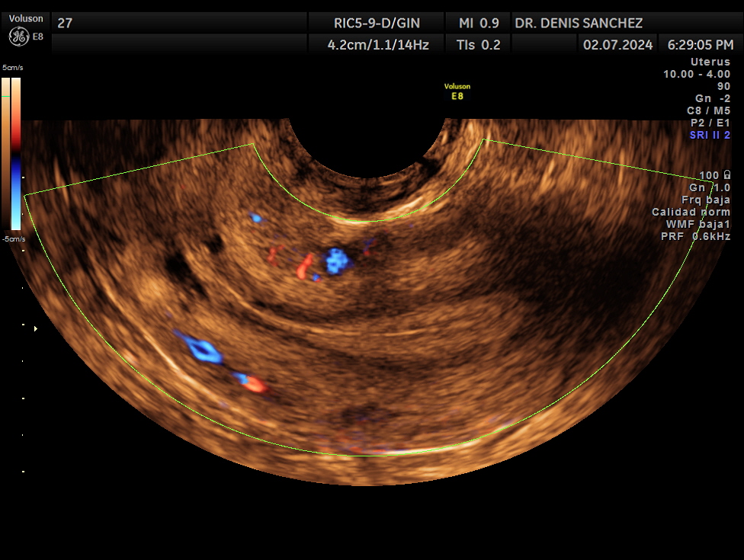The height and width of the screenshot is (560, 744).
Task: Click the TIs 0.2 thermal index indicator
Action: 477,44
